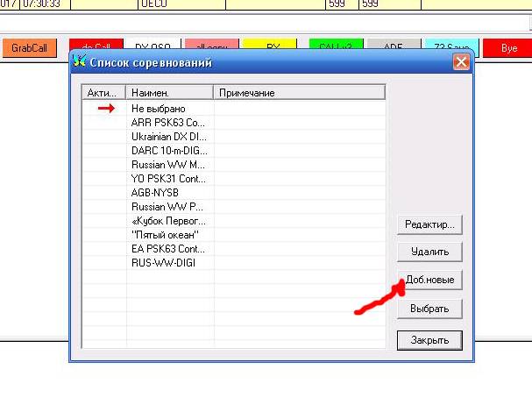Select the Russian WW P... row
532x398 pixels.
(233, 207)
